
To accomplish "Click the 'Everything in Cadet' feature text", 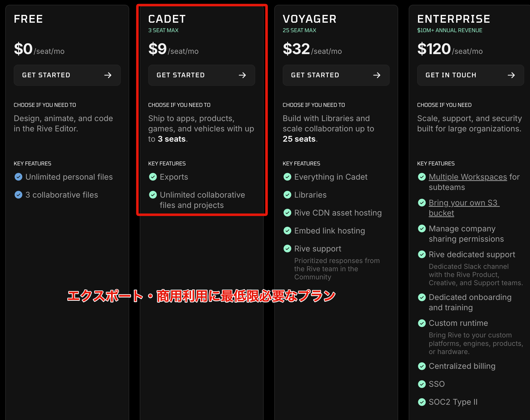I will (x=331, y=177).
